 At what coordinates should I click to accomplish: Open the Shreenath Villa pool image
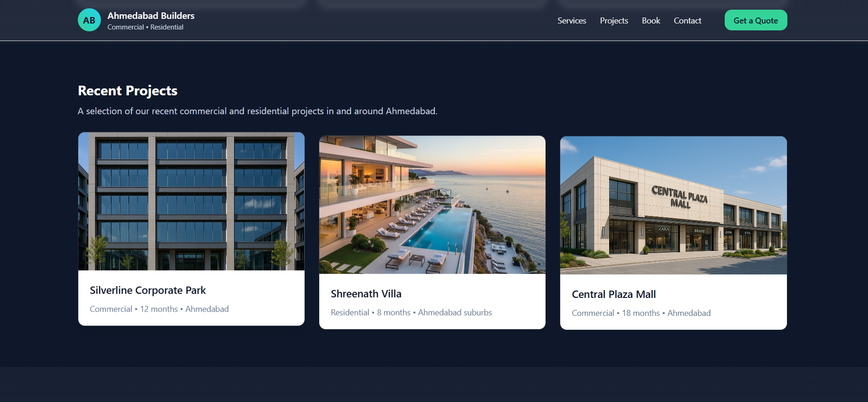(x=432, y=205)
